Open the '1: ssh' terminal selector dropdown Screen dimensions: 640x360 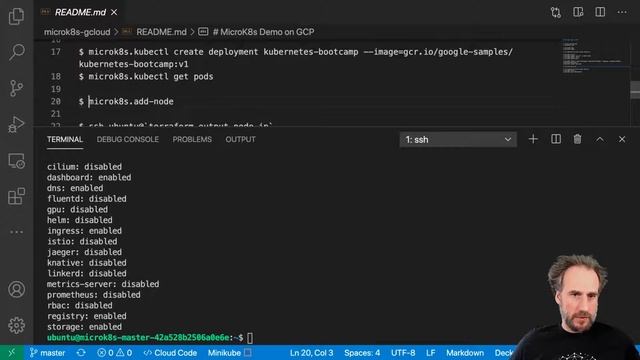(458, 140)
